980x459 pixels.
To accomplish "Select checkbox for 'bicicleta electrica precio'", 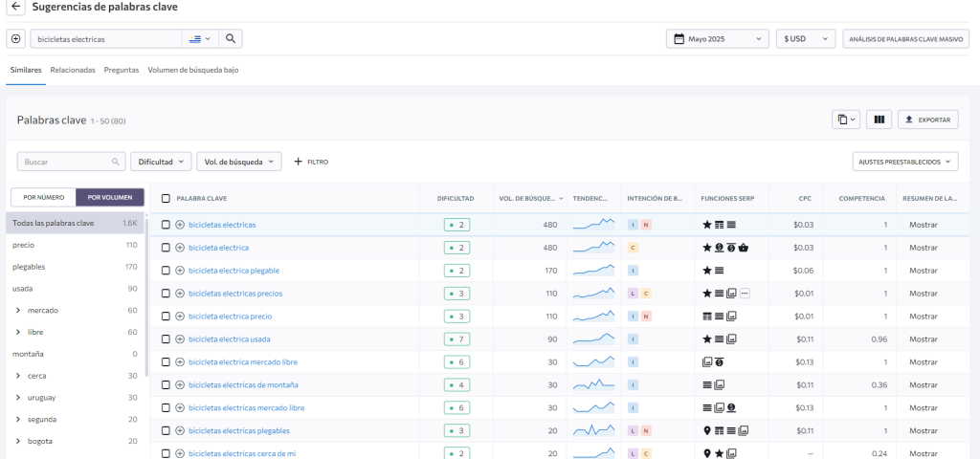I will tap(166, 317).
